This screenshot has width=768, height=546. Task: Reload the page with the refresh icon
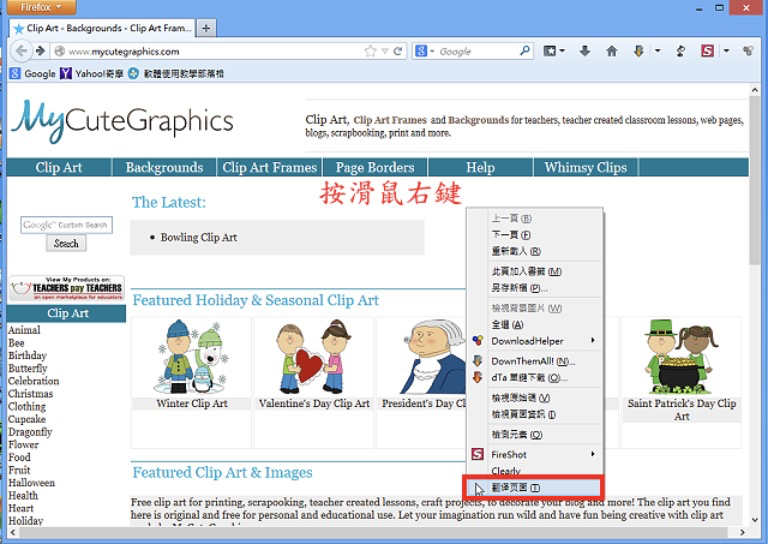[x=398, y=51]
